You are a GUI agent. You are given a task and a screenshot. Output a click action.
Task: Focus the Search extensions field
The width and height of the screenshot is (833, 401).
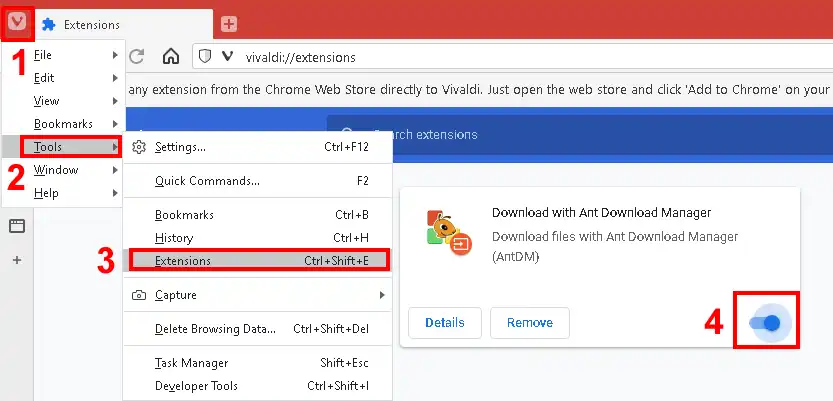click(580, 134)
